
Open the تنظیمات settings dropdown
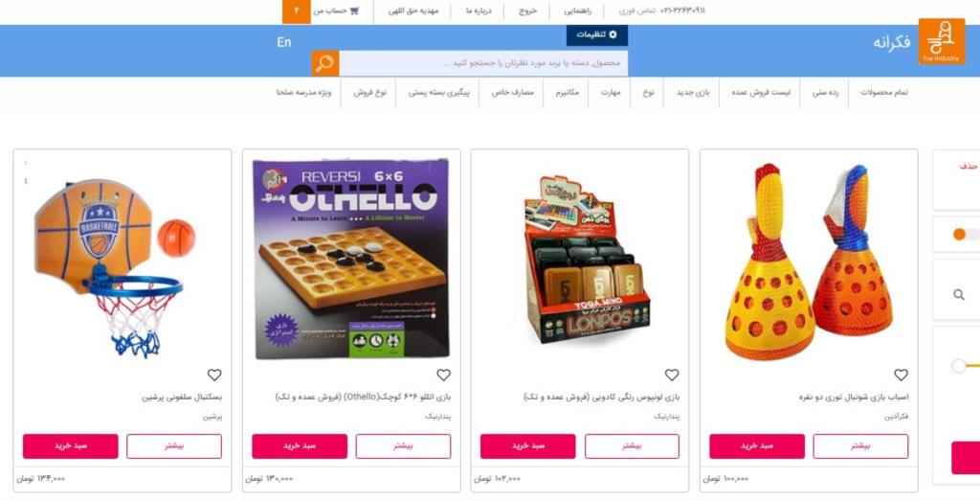click(597, 35)
